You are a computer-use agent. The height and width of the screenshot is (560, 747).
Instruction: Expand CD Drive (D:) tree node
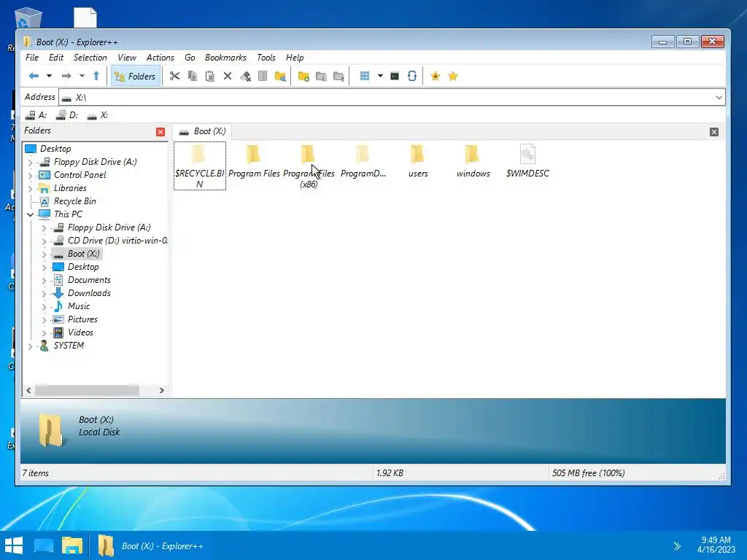44,241
